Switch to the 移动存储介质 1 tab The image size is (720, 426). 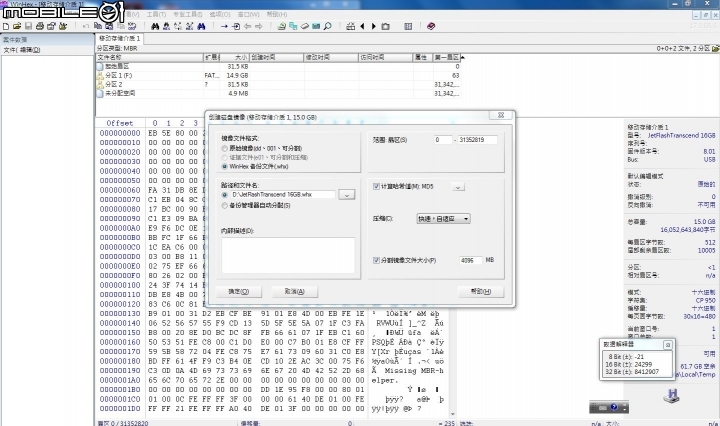119,38
